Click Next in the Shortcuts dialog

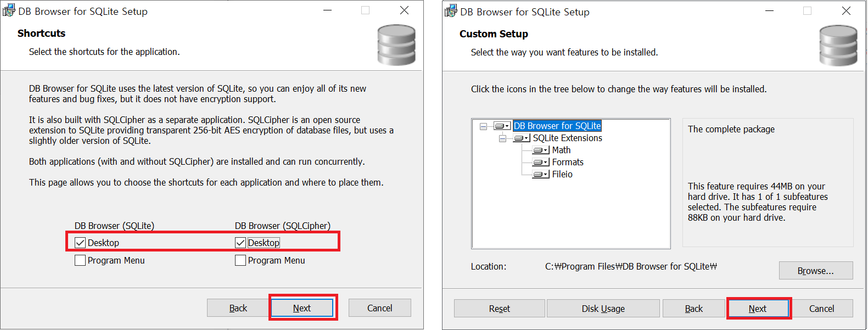coord(302,308)
